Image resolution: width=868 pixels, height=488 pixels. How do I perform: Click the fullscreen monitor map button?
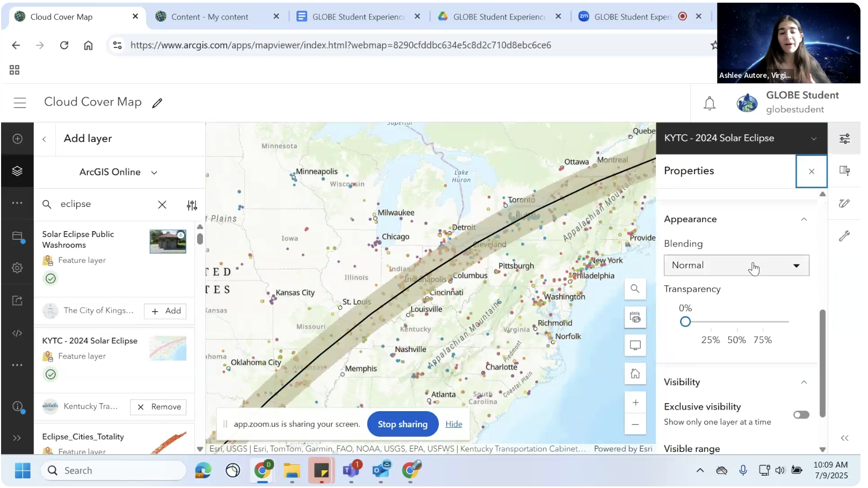coord(635,346)
